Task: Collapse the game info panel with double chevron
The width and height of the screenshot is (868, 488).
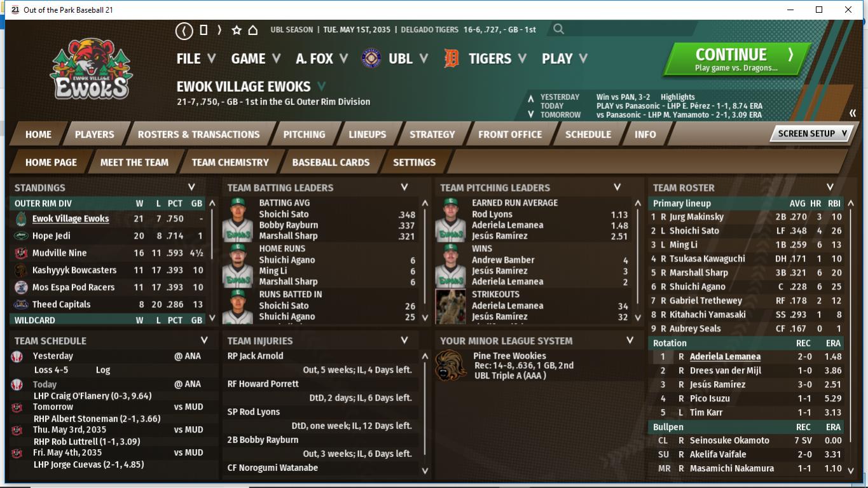Action: click(x=853, y=113)
